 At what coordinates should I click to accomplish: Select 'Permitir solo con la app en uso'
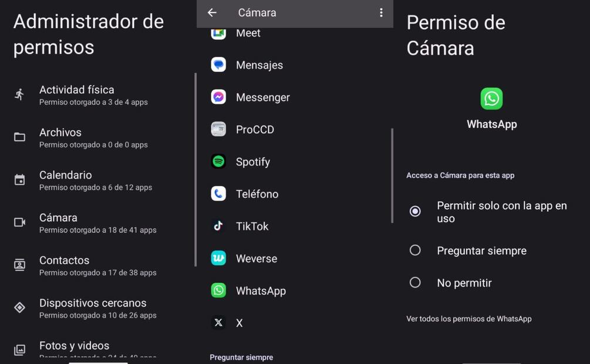(x=415, y=211)
